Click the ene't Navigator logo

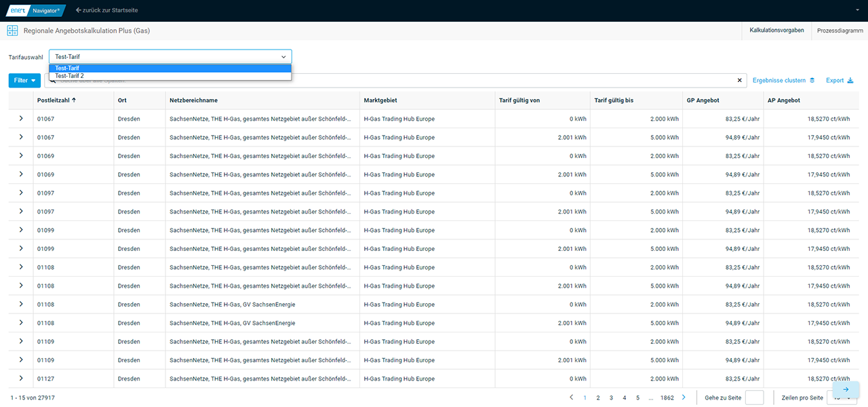pyautogui.click(x=34, y=10)
